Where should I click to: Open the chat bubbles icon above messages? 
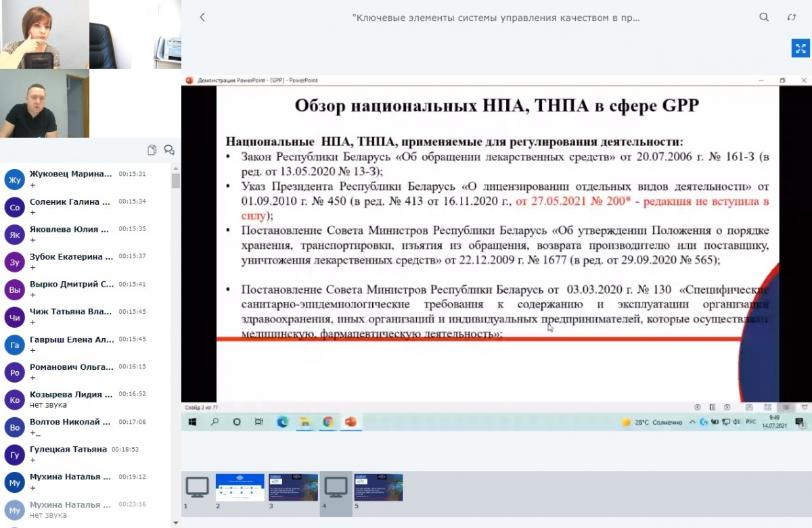(x=169, y=150)
